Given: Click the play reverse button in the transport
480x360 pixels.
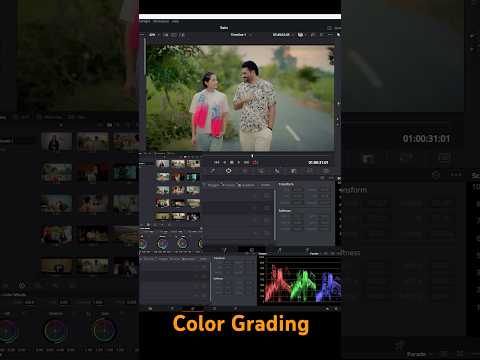Looking at the screenshot, I should (225, 162).
